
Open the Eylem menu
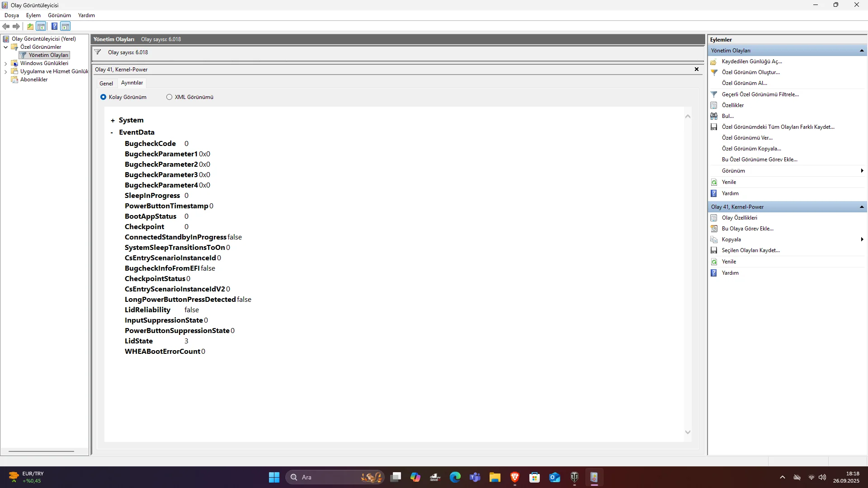(33, 15)
